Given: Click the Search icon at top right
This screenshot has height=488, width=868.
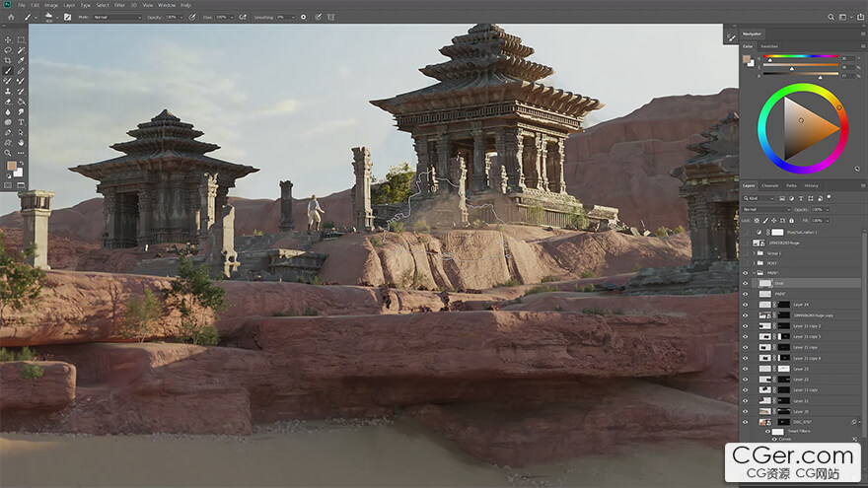Looking at the screenshot, I should (x=831, y=17).
